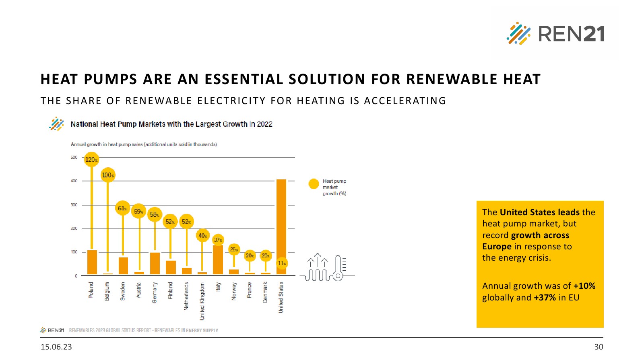Select the slide title about heat pumps
The height and width of the screenshot is (362, 644).
pos(290,79)
